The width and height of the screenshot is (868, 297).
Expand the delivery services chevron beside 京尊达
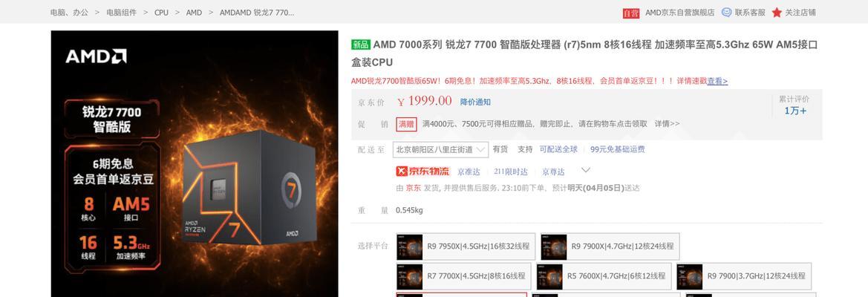586,170
